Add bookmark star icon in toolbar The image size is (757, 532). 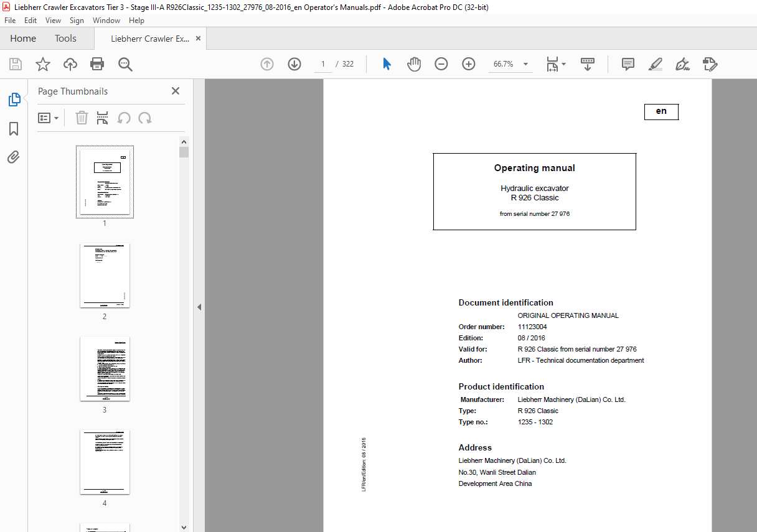coord(42,64)
